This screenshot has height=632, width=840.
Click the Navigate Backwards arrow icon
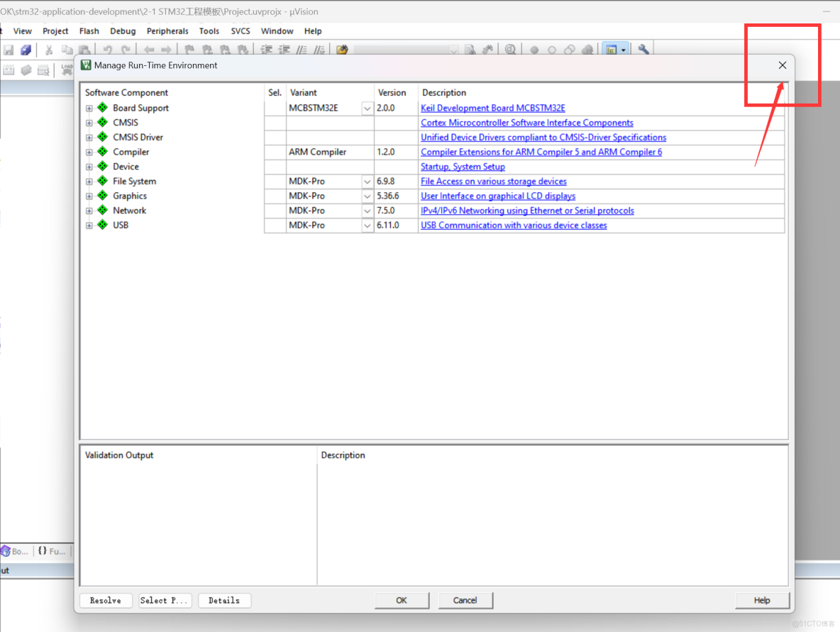[x=149, y=50]
